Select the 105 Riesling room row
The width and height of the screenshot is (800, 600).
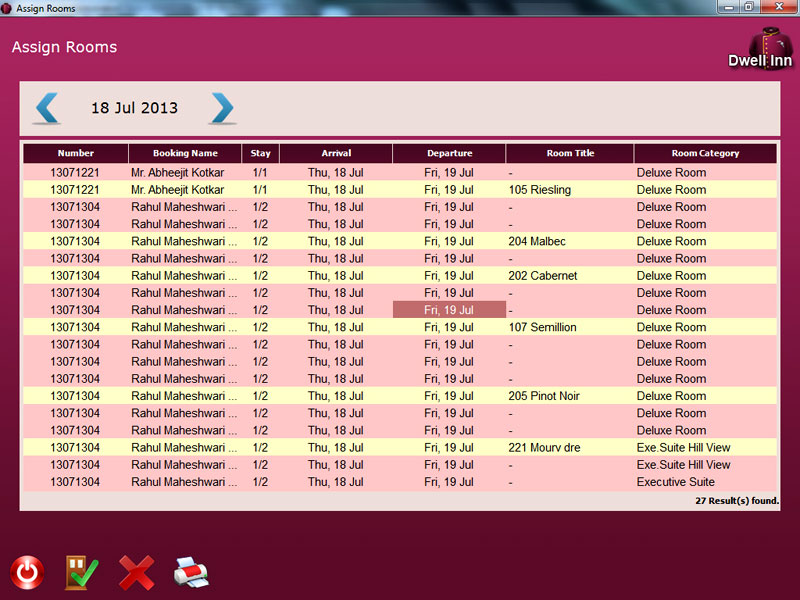tap(540, 190)
